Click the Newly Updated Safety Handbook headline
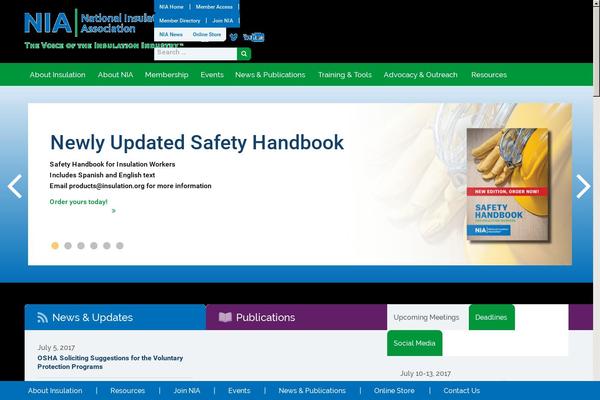 [197, 142]
